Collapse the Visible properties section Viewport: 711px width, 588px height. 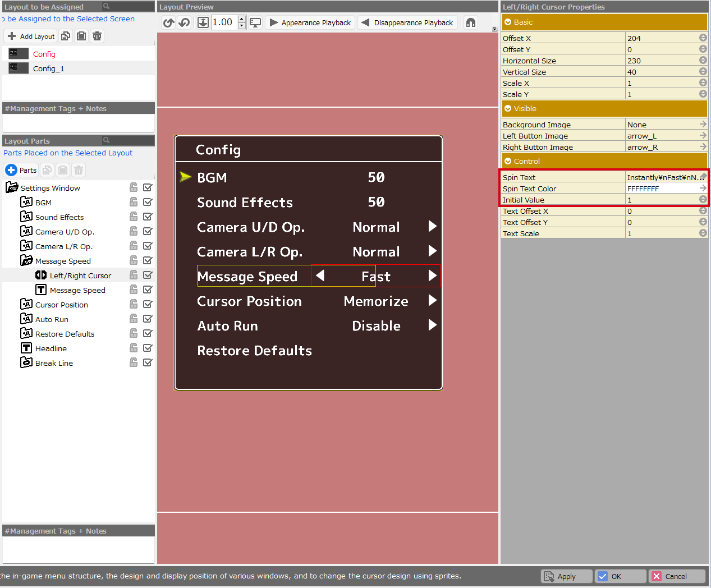click(x=508, y=109)
